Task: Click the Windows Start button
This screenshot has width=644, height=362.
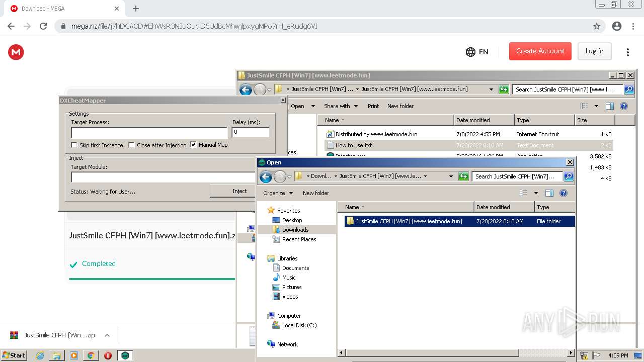Action: [14, 355]
